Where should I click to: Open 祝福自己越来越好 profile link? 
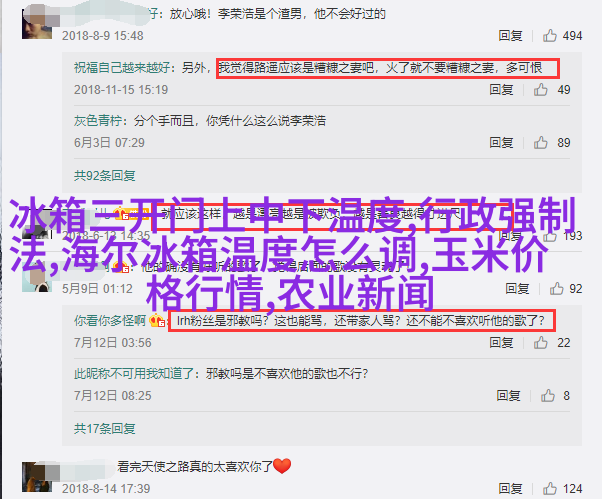122,68
